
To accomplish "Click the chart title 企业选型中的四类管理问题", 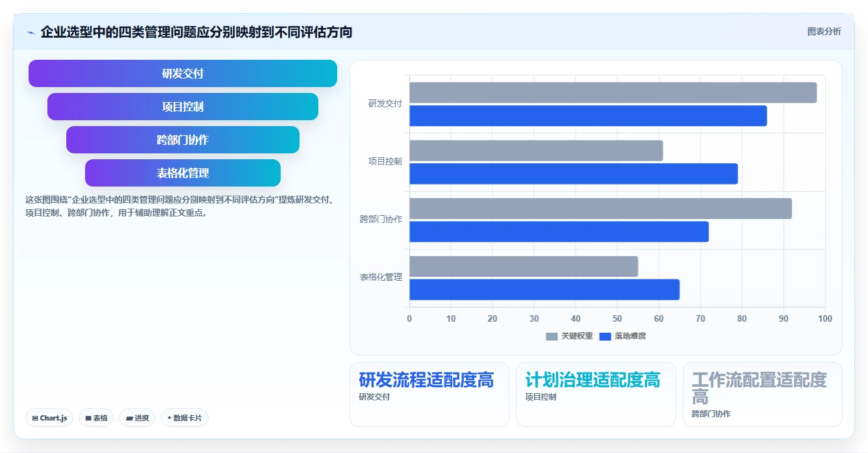I will (x=196, y=32).
